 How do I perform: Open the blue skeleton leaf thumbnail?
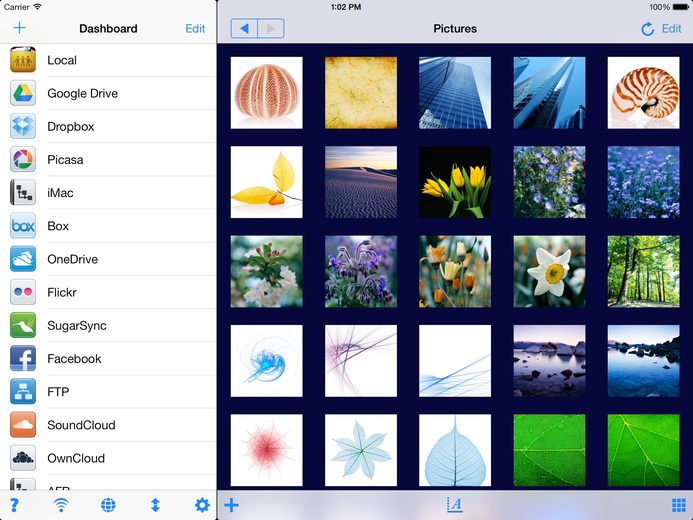455,450
